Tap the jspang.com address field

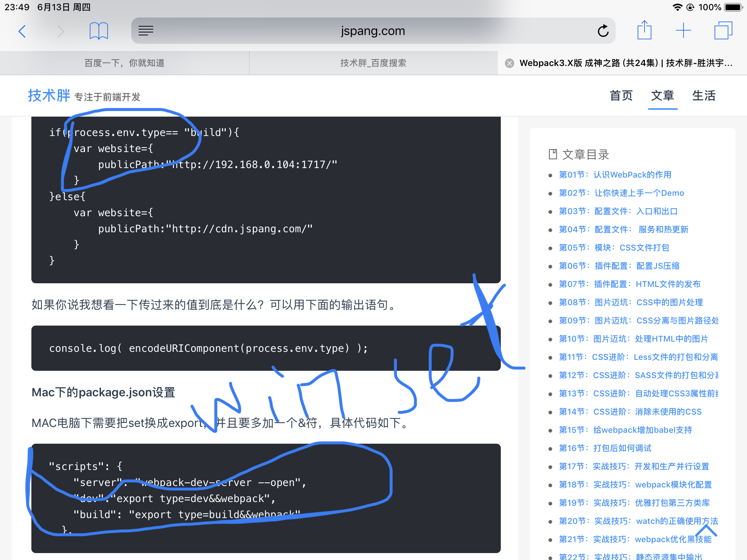pos(373,31)
